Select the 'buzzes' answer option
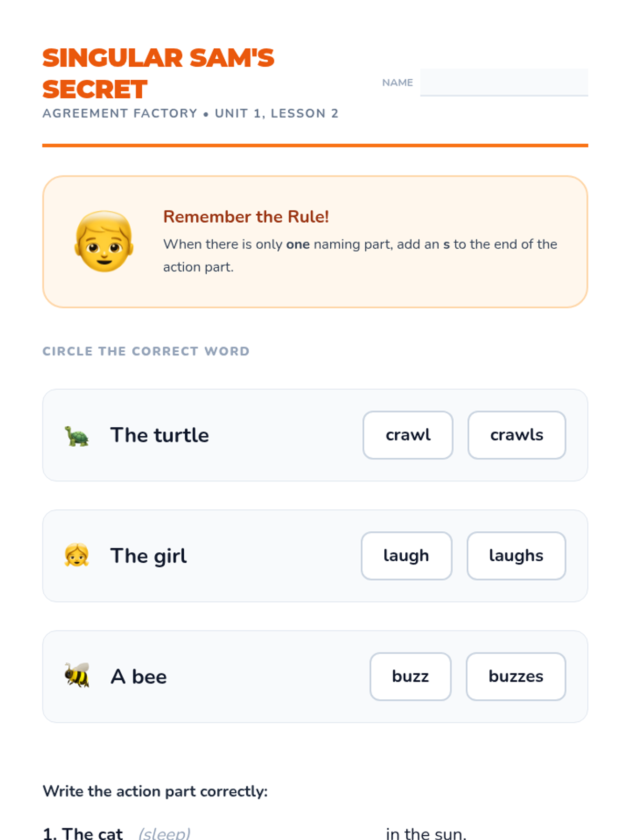 click(516, 676)
